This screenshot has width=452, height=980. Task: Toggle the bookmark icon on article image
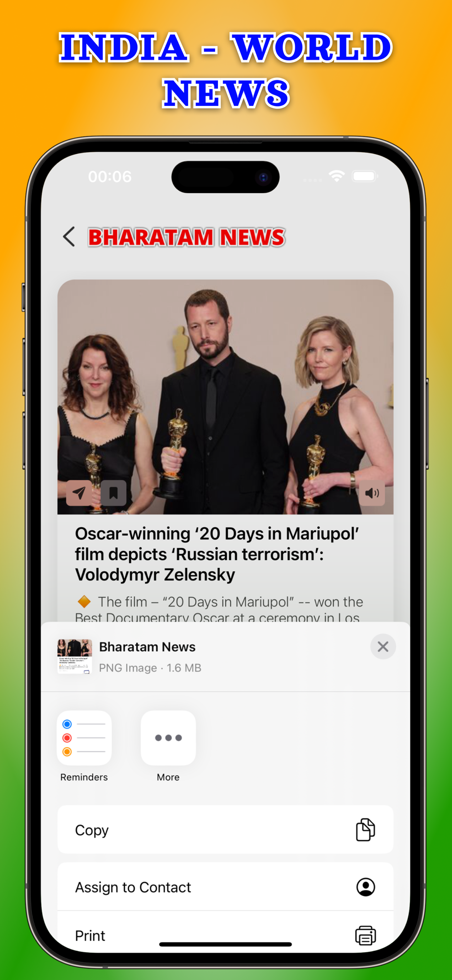tap(114, 493)
